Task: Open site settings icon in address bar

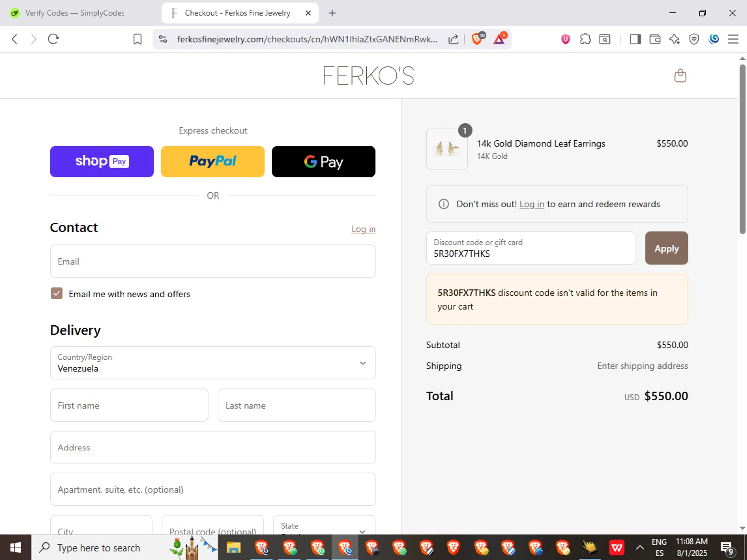Action: pyautogui.click(x=163, y=39)
